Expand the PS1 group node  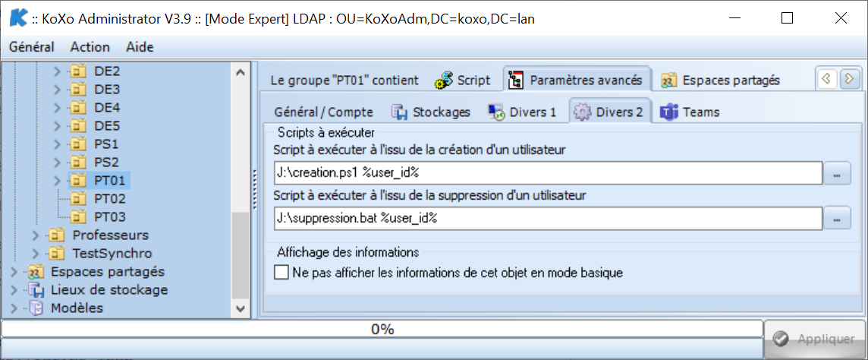click(x=57, y=144)
